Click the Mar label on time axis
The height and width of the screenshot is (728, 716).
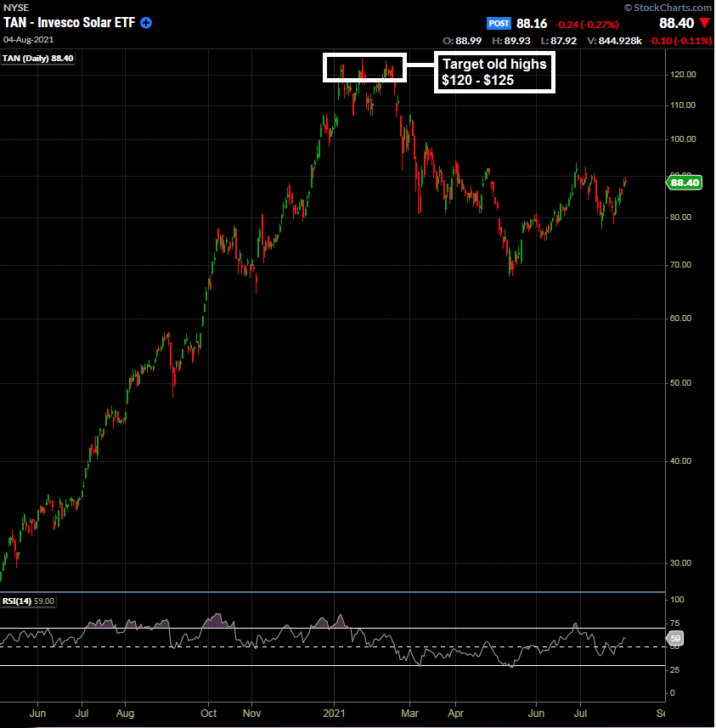click(410, 713)
